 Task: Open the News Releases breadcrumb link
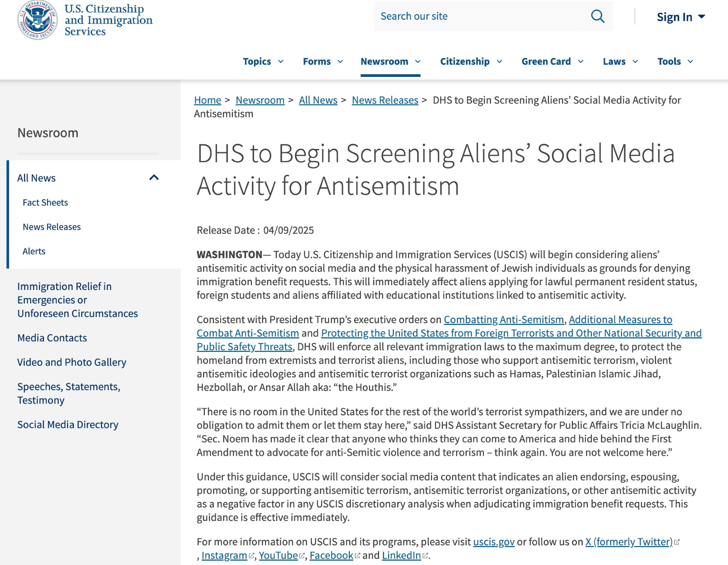click(x=385, y=100)
